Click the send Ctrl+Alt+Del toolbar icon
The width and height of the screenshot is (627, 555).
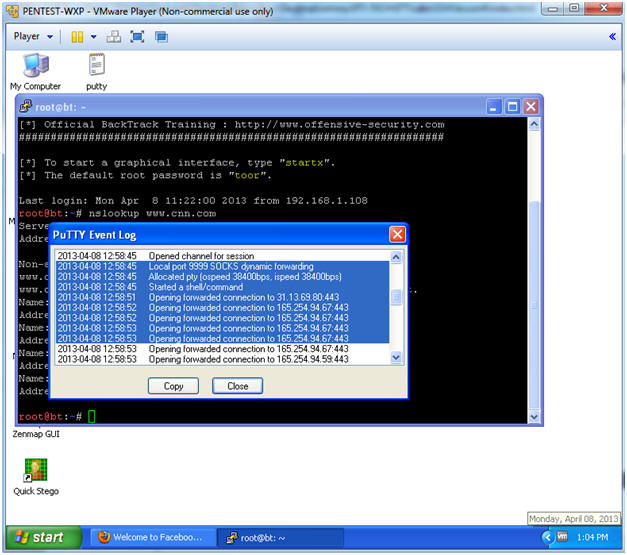pyautogui.click(x=114, y=37)
